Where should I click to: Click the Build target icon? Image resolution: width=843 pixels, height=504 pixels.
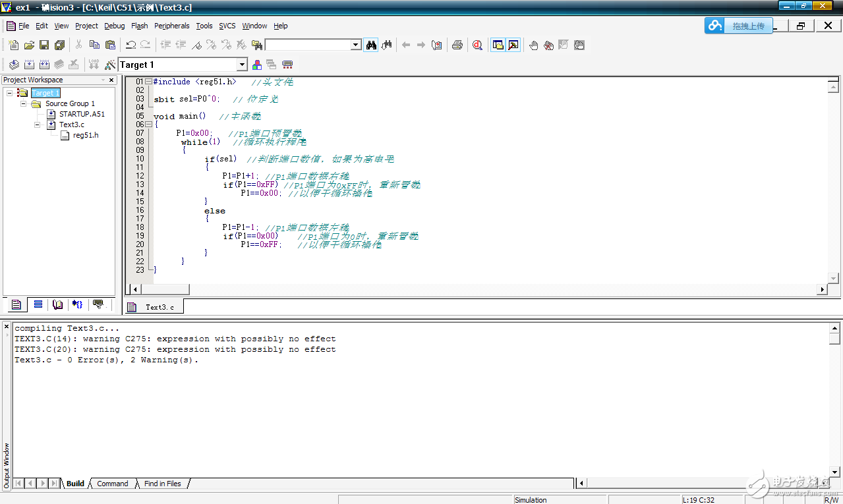click(29, 65)
